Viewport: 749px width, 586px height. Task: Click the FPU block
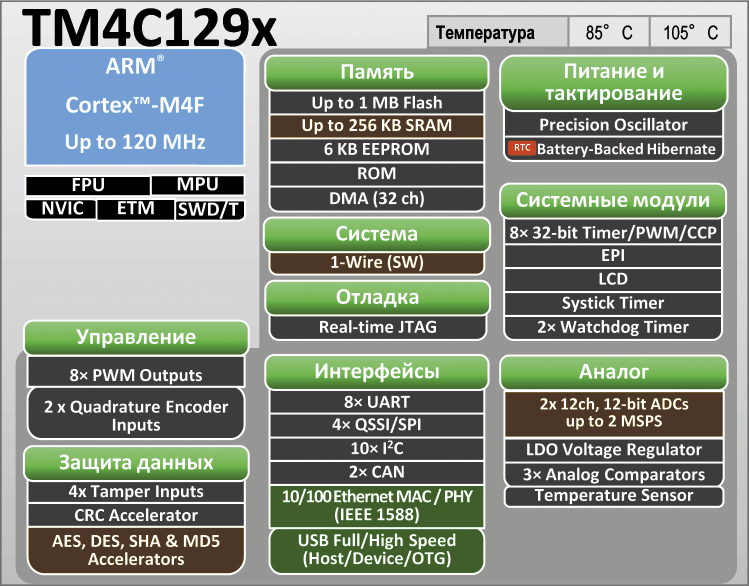click(87, 186)
